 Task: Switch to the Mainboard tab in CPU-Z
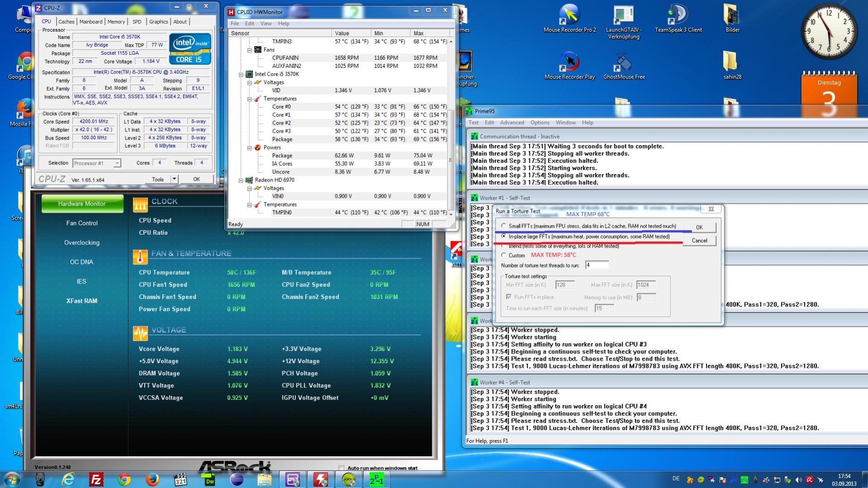tap(91, 22)
